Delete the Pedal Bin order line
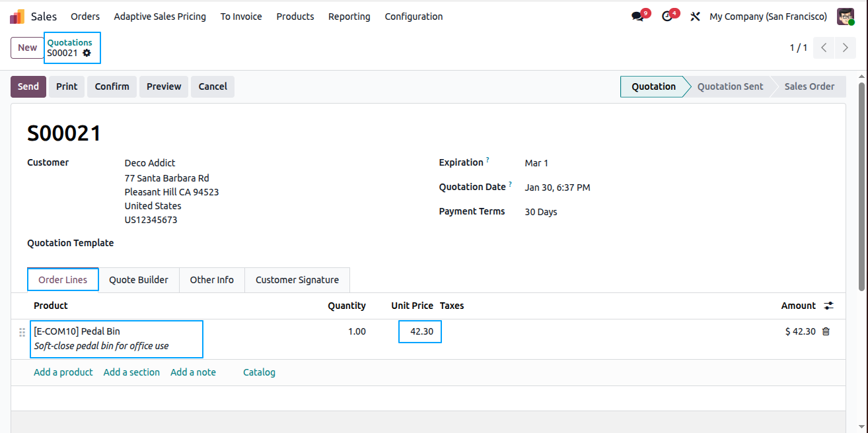Screen dimensions: 868x433 pyautogui.click(x=826, y=331)
